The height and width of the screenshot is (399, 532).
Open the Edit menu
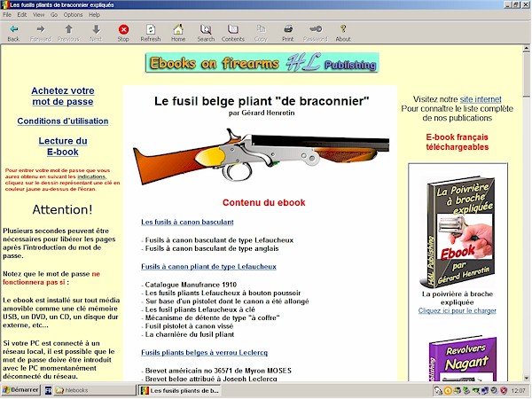pos(21,14)
